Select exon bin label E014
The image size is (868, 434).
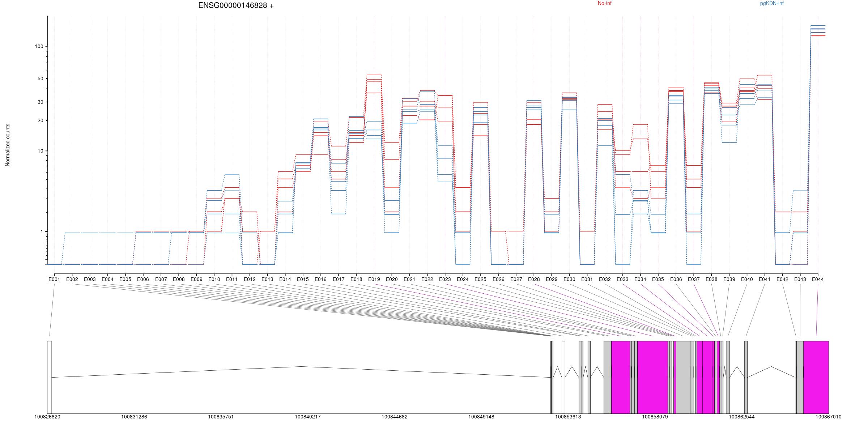pyautogui.click(x=285, y=279)
